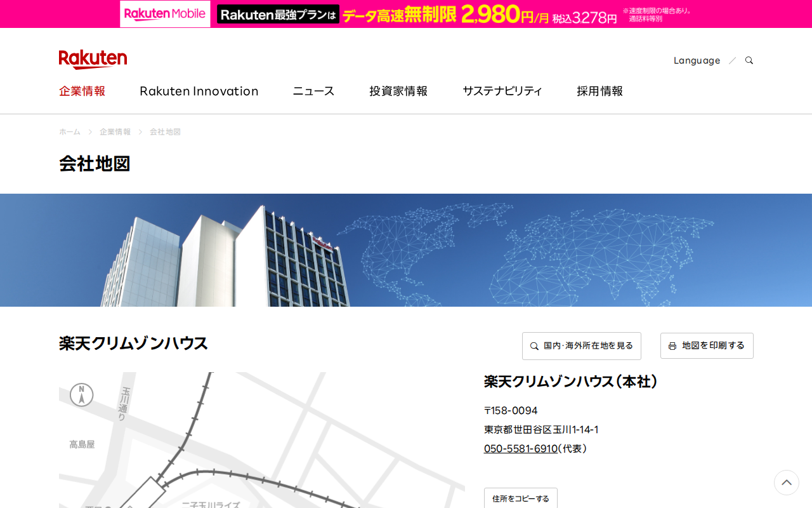
Task: Click the 高島屋 label on the map
Action: pos(82,444)
